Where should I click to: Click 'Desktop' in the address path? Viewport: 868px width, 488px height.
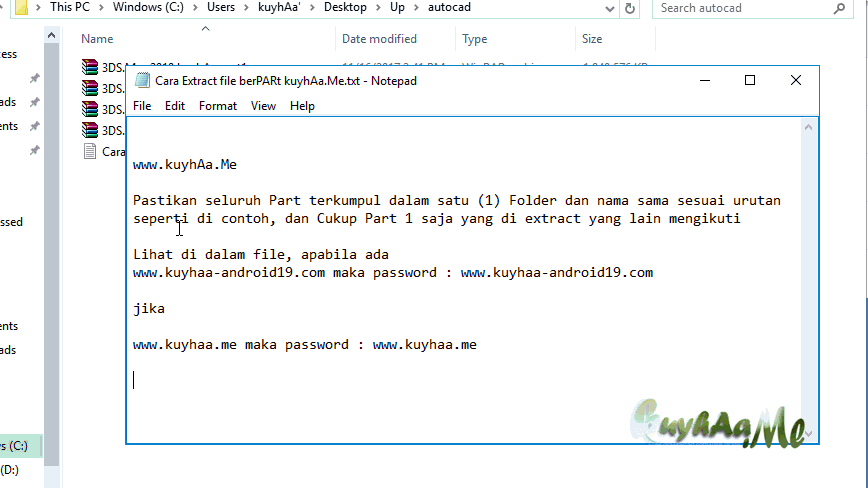(x=345, y=7)
